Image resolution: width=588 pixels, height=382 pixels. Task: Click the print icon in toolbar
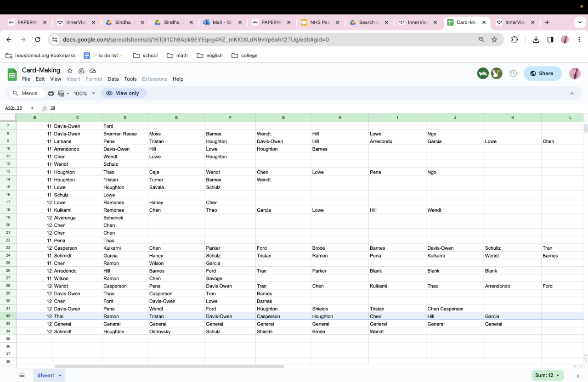coord(51,93)
